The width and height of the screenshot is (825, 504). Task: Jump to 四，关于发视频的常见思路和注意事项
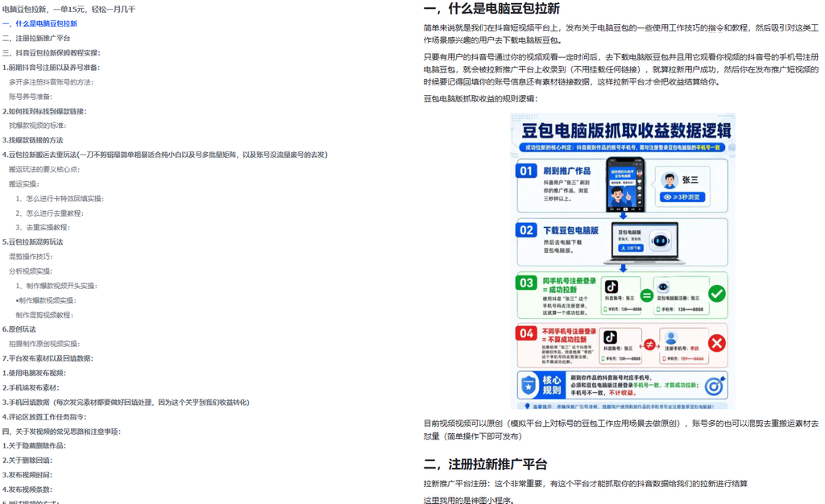click(61, 432)
